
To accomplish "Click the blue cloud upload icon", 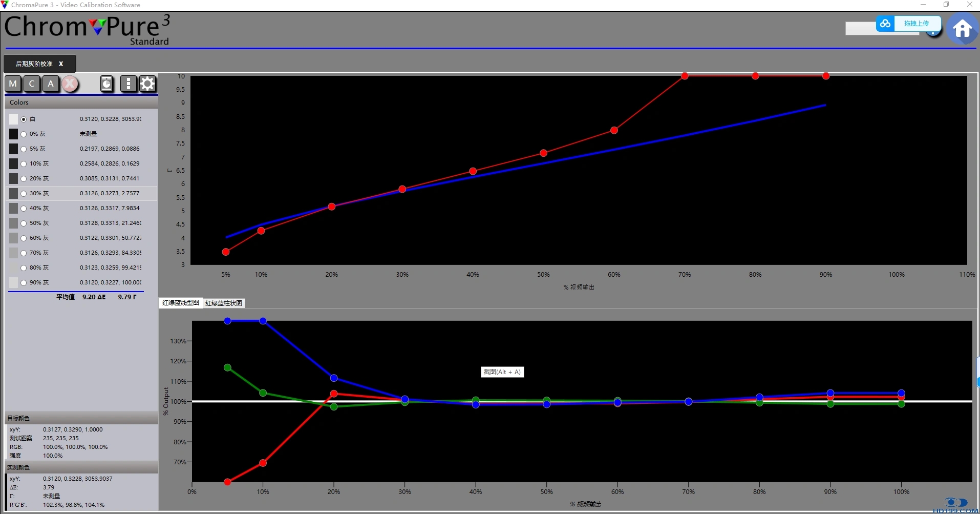I will (885, 24).
